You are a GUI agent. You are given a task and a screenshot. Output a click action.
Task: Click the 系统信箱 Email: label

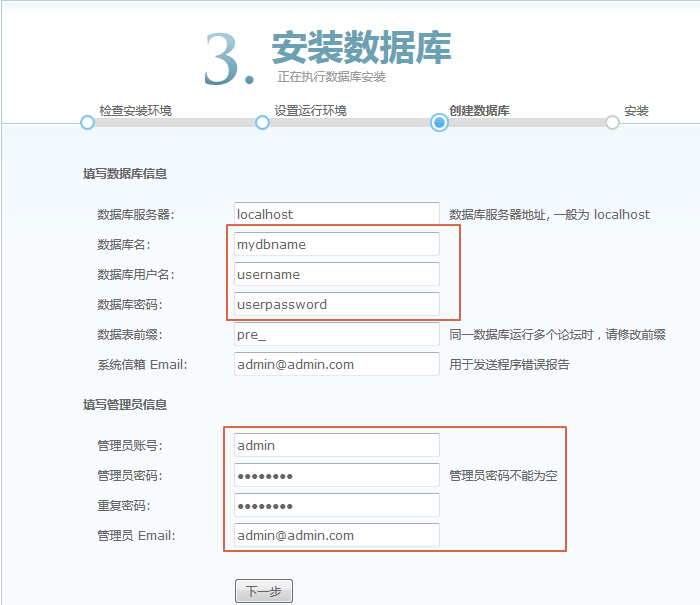pos(142,364)
